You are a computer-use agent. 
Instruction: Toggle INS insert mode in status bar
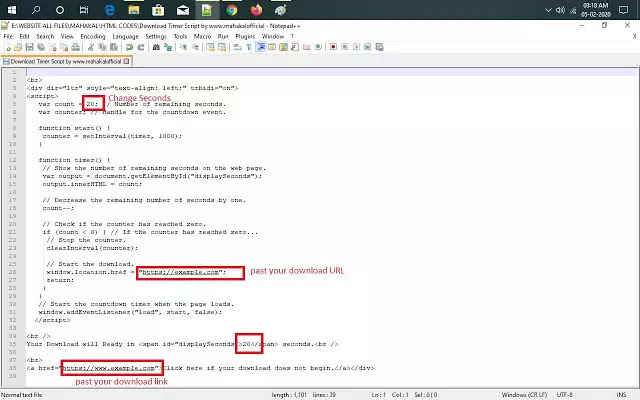621,395
